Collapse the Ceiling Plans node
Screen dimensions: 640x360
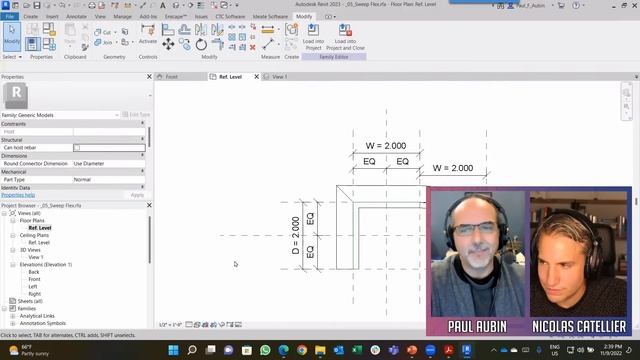tap(13, 235)
